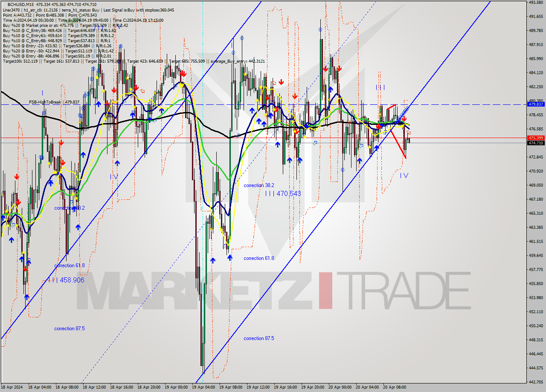Select the 'Buy %20 @ Entry -88: 406.896' line
The width and height of the screenshot is (546, 392).
pyautogui.click(x=31, y=56)
